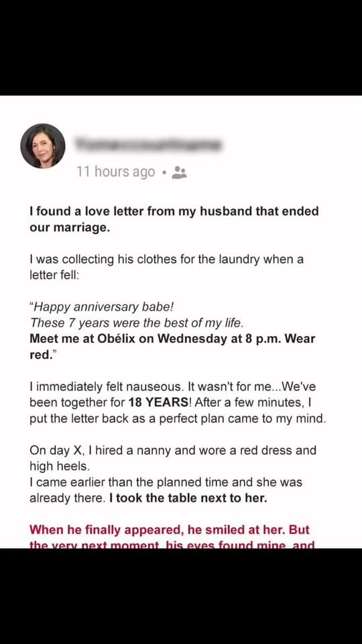Viewport: 362px width, 644px height.
Task: Click the 'letter fell:' line
Action: (x=54, y=275)
